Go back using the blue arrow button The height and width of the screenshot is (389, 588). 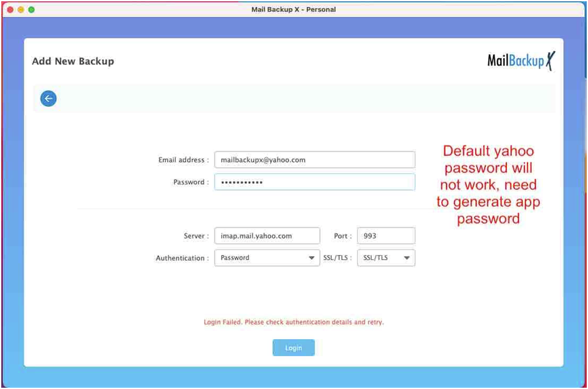[x=49, y=98]
